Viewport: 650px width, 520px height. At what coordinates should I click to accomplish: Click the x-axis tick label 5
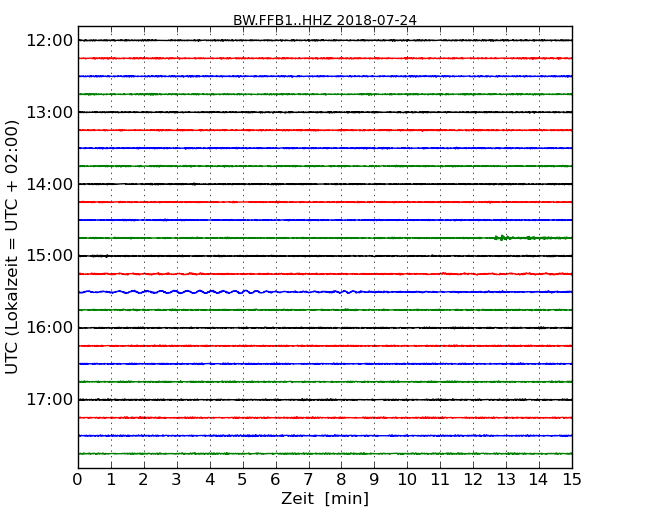pos(243,480)
